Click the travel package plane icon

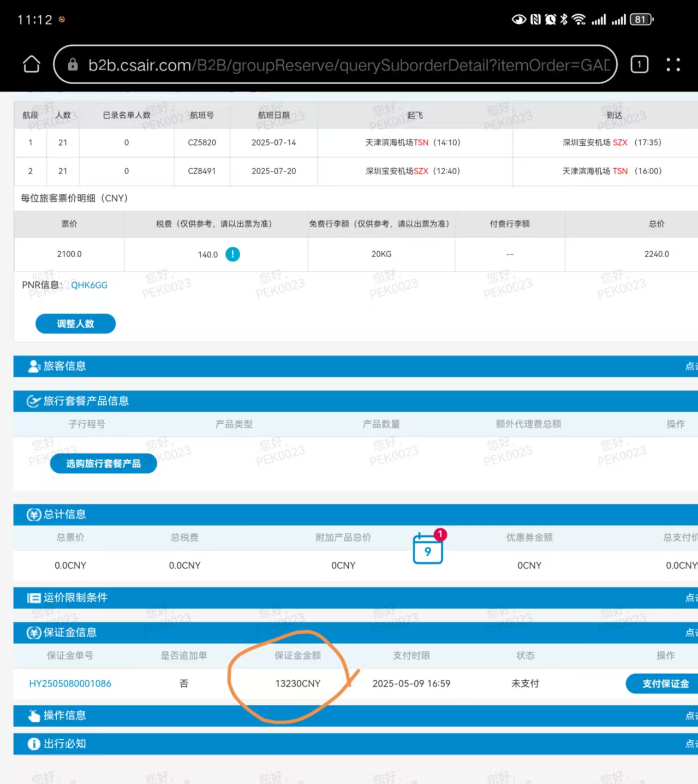tap(34, 401)
